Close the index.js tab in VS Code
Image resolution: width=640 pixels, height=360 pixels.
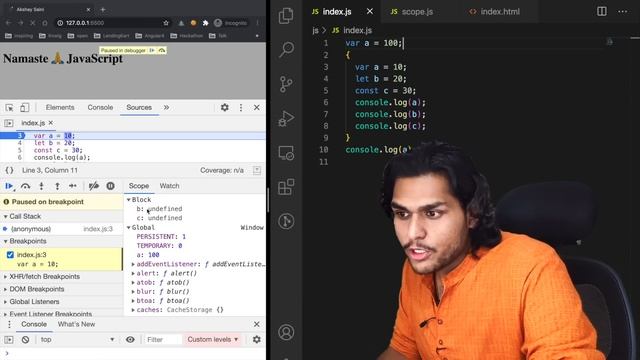(x=370, y=11)
